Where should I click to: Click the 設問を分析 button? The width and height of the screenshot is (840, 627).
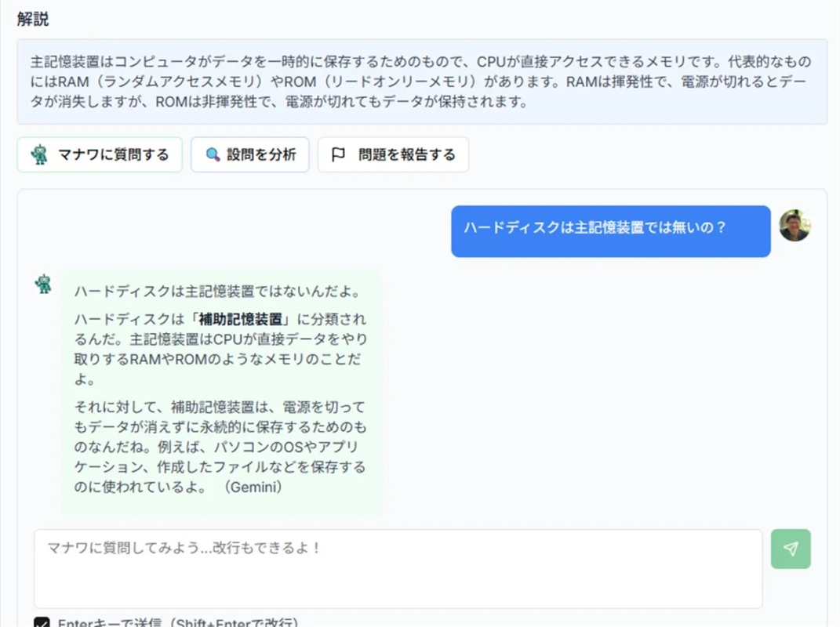coord(249,154)
